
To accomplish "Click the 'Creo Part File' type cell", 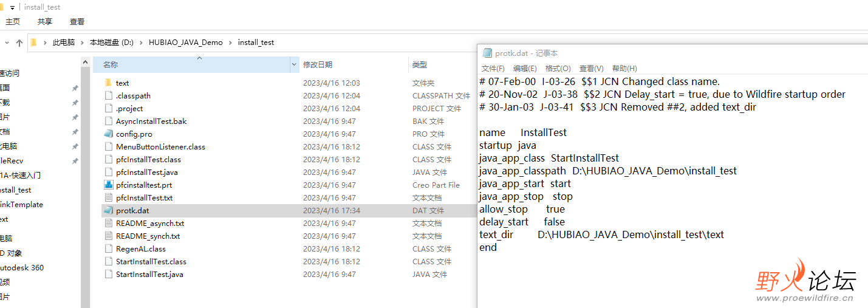I will click(436, 185).
